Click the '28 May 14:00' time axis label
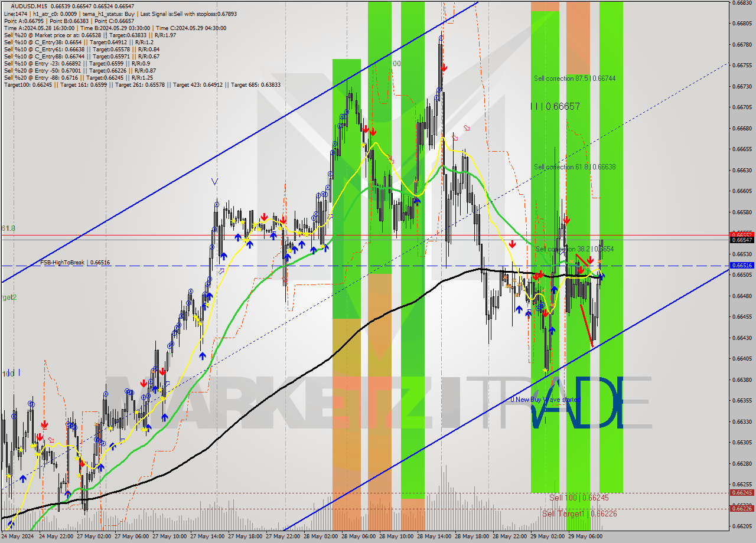Viewport: 756px width, 543px height. (435, 537)
